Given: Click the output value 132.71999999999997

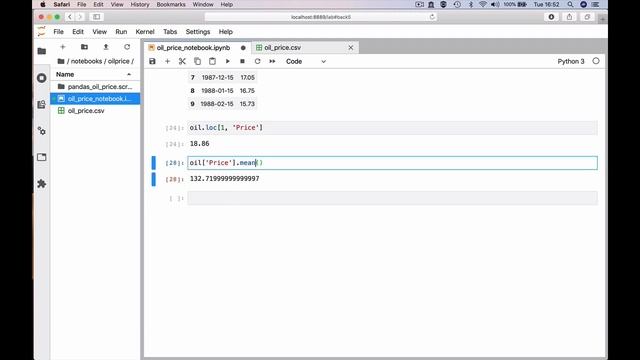Looking at the screenshot, I should coord(224,178).
